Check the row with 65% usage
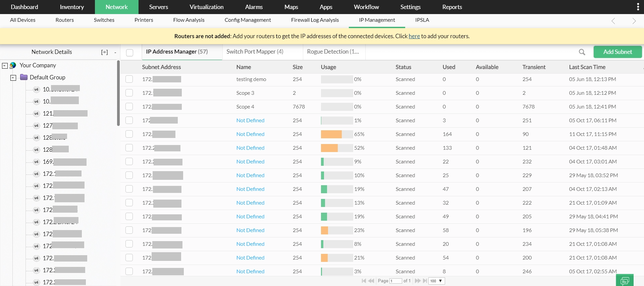This screenshot has height=286, width=644. click(129, 134)
